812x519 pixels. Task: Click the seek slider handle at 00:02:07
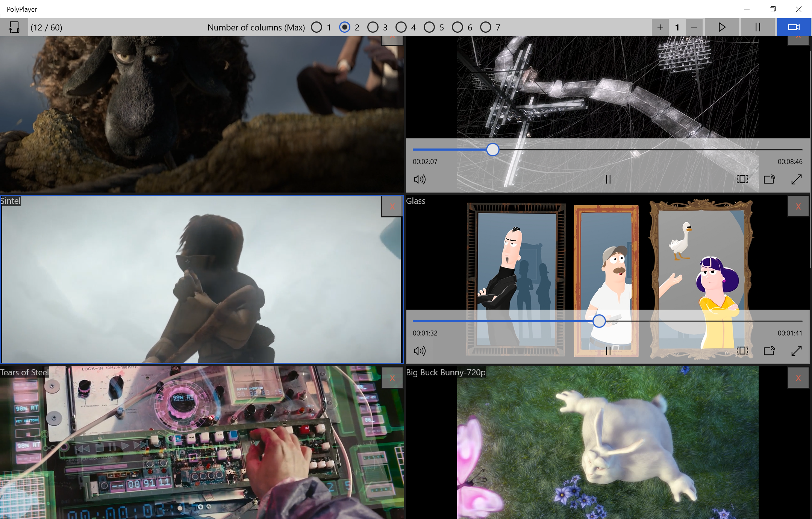click(x=492, y=150)
